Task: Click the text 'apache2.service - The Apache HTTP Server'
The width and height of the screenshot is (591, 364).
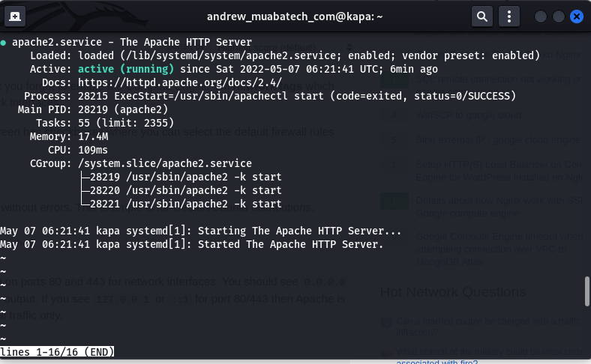Action: click(x=132, y=42)
